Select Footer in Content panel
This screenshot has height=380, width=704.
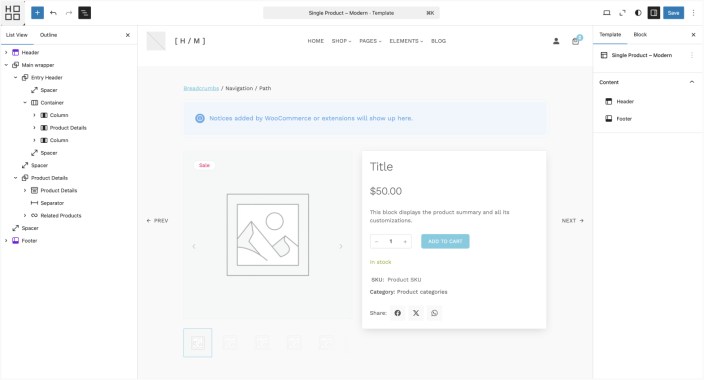pos(624,119)
